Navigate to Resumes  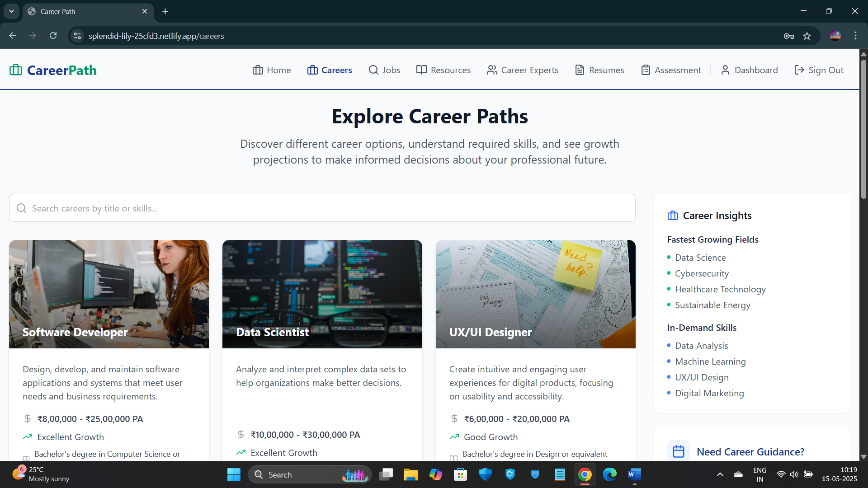599,70
